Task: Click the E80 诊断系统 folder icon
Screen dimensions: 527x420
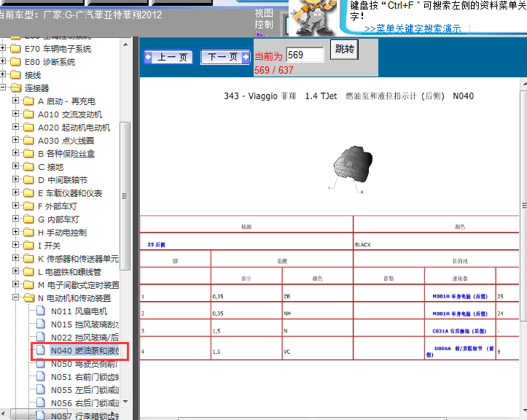Action: point(15,62)
